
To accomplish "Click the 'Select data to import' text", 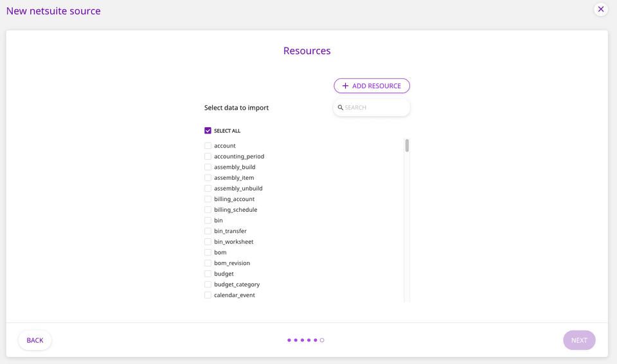I will (x=236, y=108).
